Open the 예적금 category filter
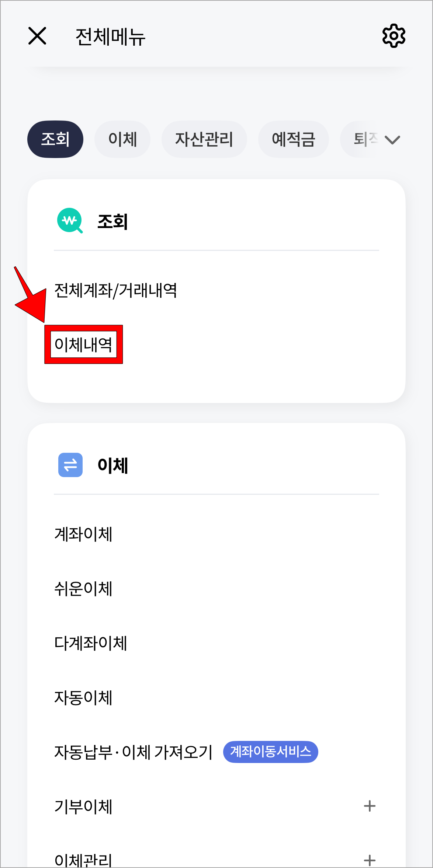Image resolution: width=433 pixels, height=868 pixels. (x=294, y=139)
